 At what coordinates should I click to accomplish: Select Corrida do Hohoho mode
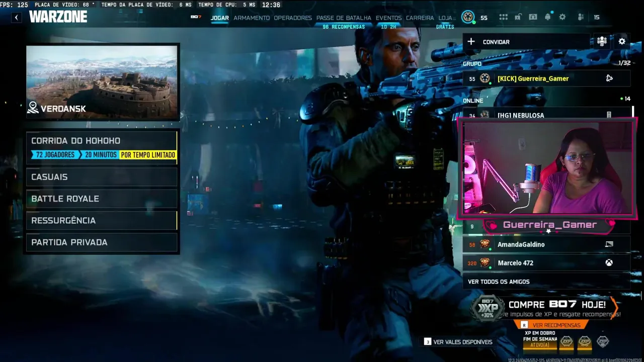[102, 147]
